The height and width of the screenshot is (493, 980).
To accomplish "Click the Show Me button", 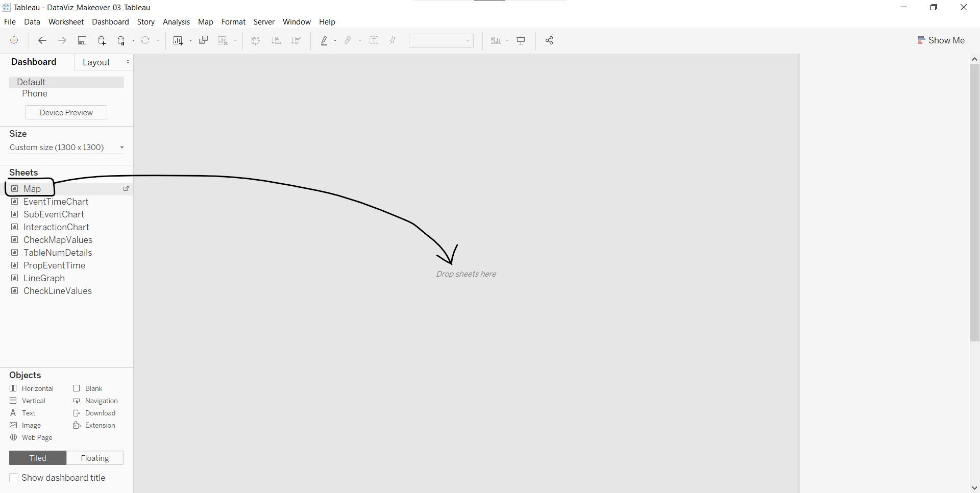I will (x=941, y=40).
